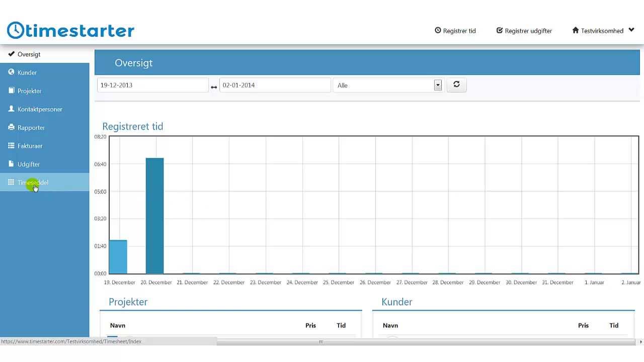Click the home icon beside Testvirksomhed
The image size is (644, 362).
pyautogui.click(x=576, y=30)
